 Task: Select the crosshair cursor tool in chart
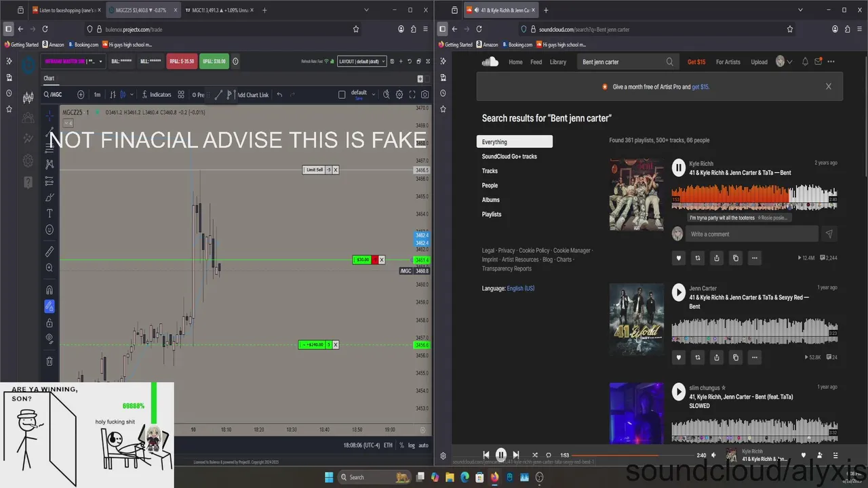pos(50,117)
